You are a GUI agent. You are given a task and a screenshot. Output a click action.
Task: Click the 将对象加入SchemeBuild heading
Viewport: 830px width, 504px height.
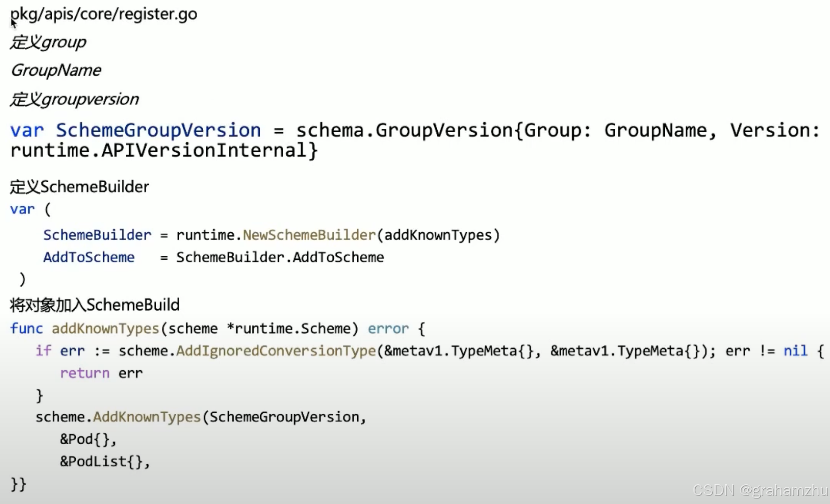pos(95,305)
